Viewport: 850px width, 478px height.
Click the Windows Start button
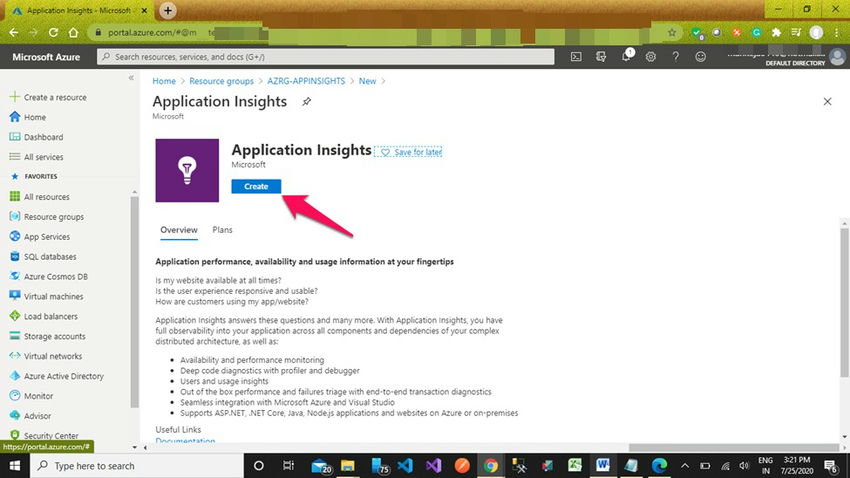(15, 466)
